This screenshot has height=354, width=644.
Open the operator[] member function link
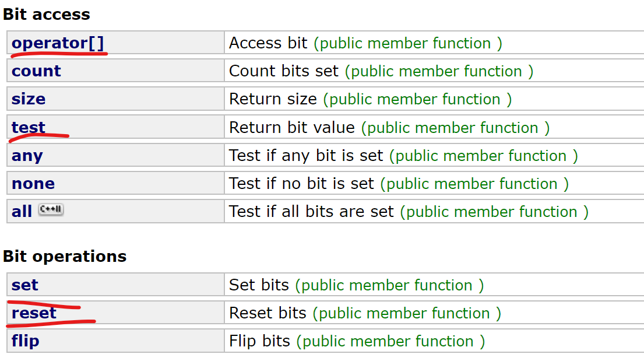[58, 43]
